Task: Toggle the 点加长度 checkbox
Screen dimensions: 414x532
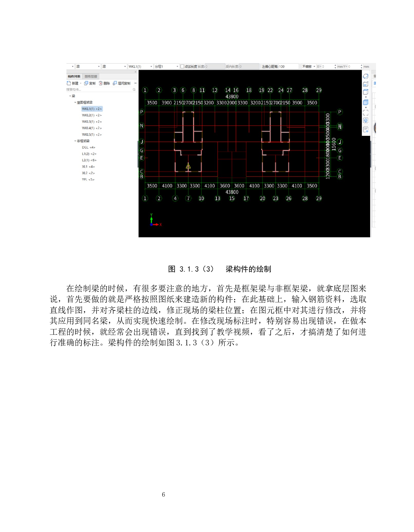Action: click(182, 66)
